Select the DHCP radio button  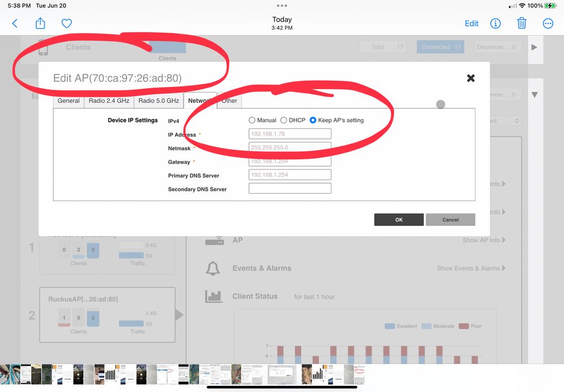coord(283,120)
